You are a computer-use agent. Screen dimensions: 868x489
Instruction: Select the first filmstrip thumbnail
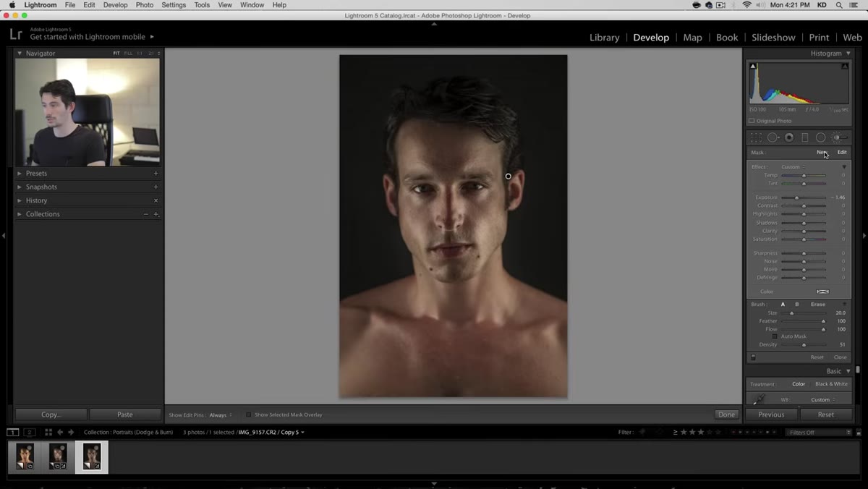tap(25, 457)
